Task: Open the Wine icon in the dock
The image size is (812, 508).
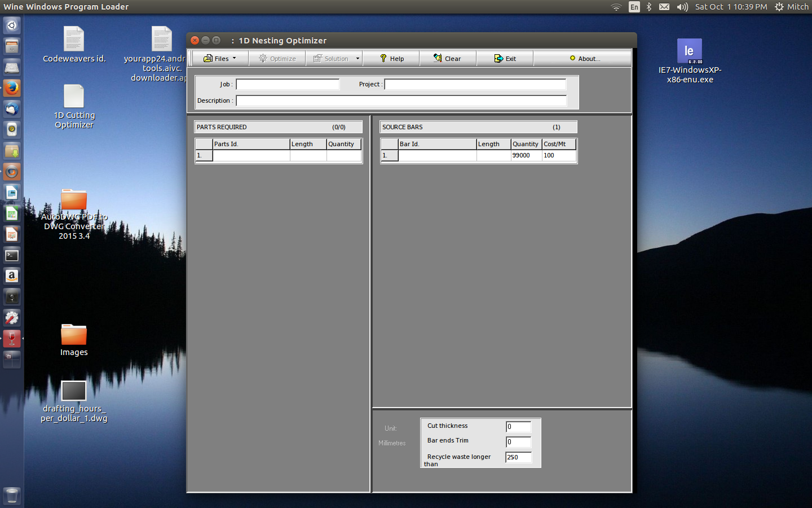Action: coord(12,339)
